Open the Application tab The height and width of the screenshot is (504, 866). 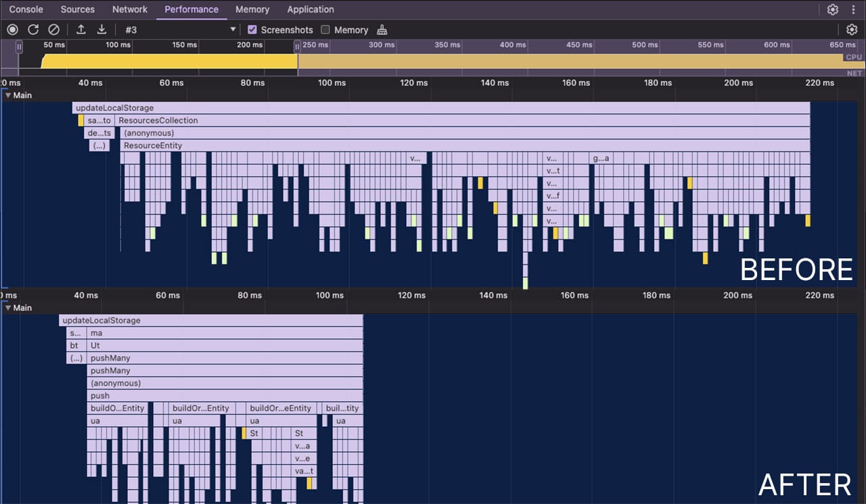coord(311,9)
